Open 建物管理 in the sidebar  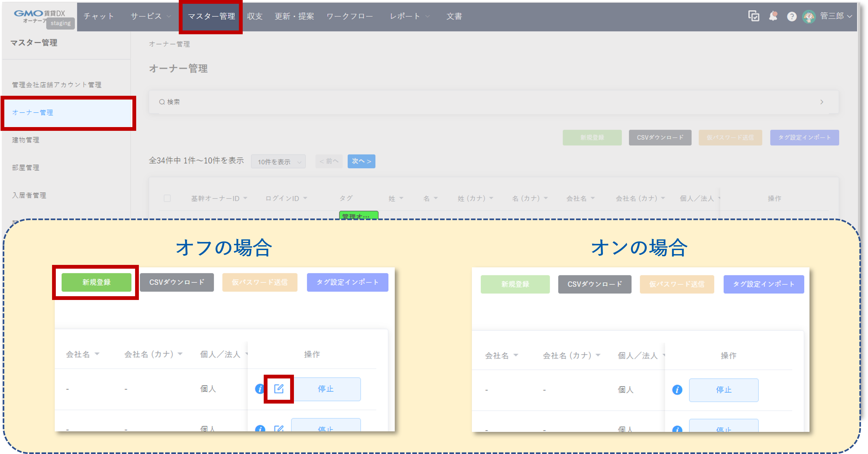coord(25,139)
